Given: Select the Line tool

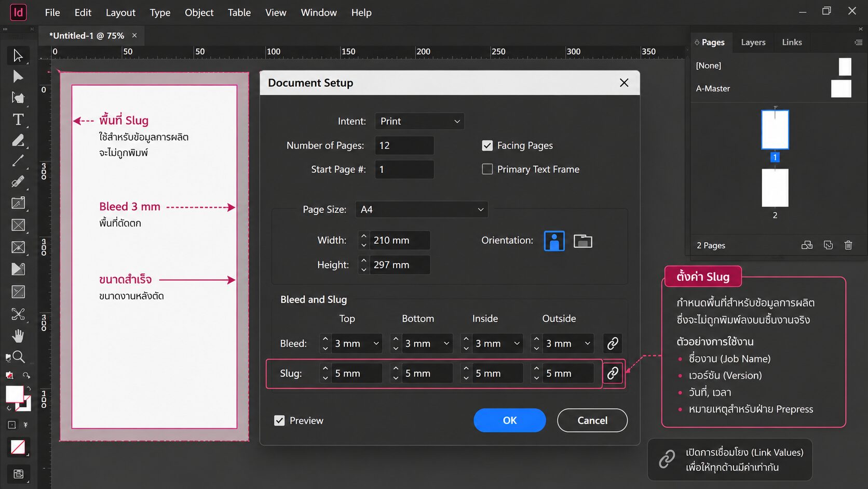Looking at the screenshot, I should [x=18, y=161].
